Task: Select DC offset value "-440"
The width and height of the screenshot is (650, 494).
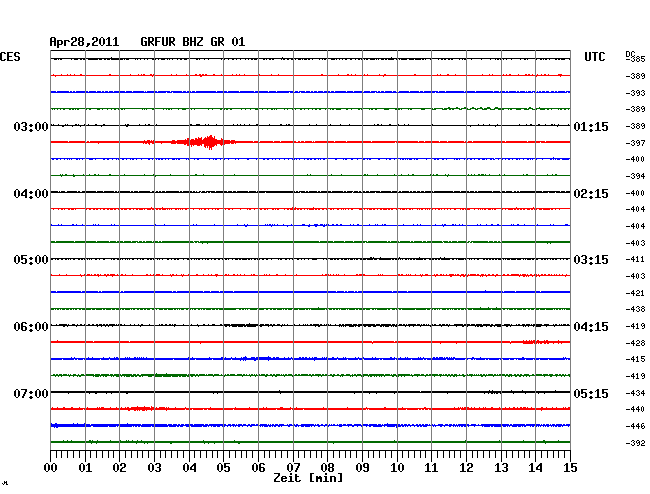Action: coord(635,409)
